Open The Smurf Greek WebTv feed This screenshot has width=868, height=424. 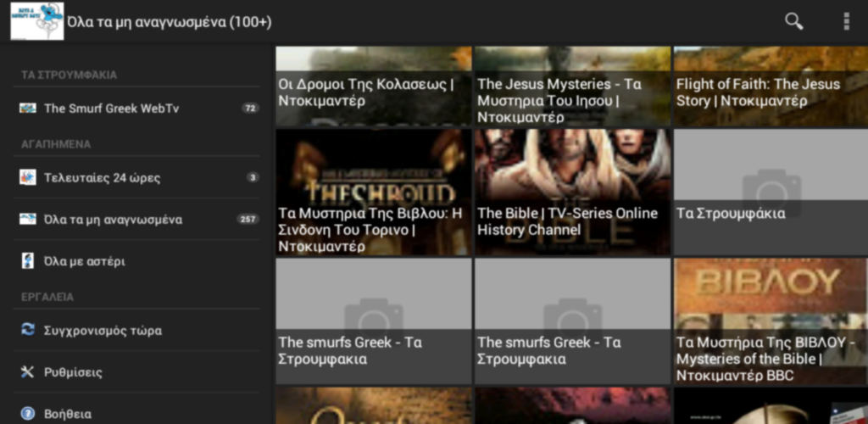coord(136,108)
